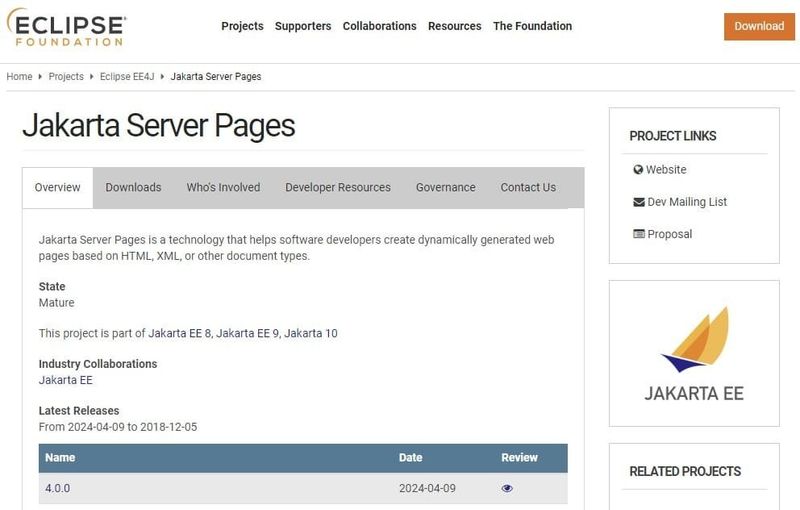This screenshot has width=800, height=510.
Task: Switch to the Who's Involved tab
Action: [x=223, y=188]
